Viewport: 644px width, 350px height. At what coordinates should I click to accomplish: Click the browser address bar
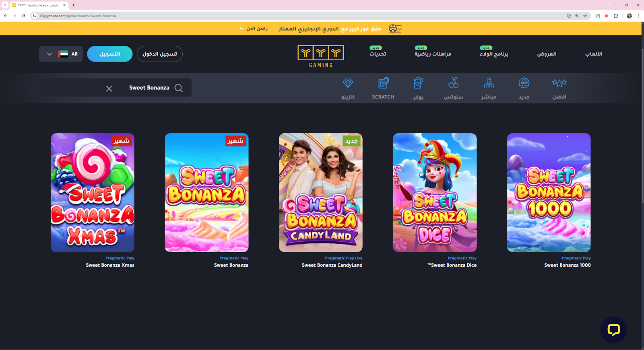coord(298,16)
